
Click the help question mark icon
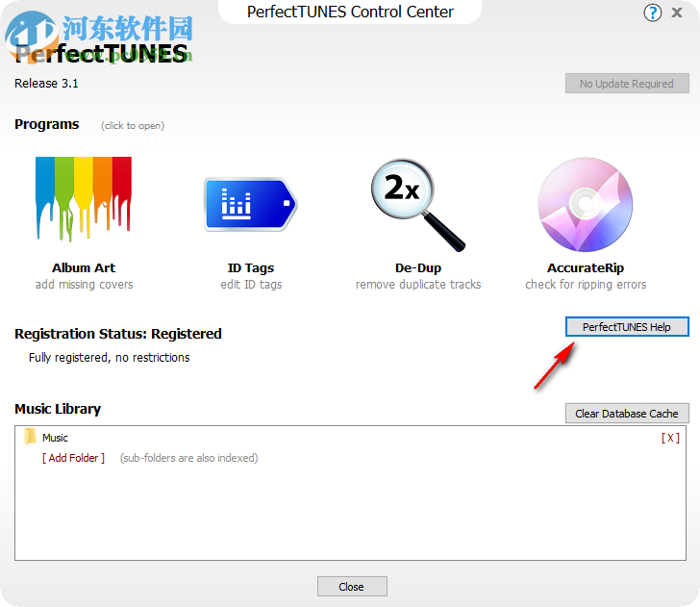click(x=652, y=13)
